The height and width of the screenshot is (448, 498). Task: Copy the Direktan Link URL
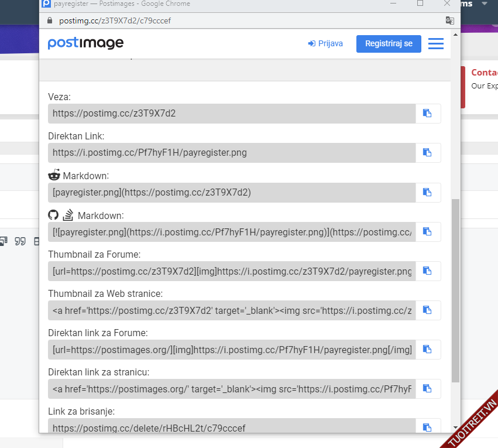pos(428,153)
